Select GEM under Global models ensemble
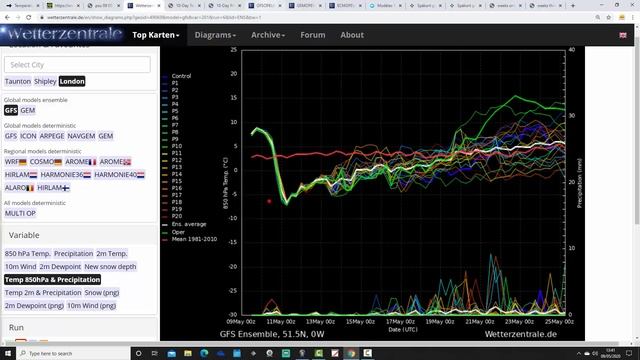Image resolution: width=640 pixels, height=360 pixels. [28, 110]
